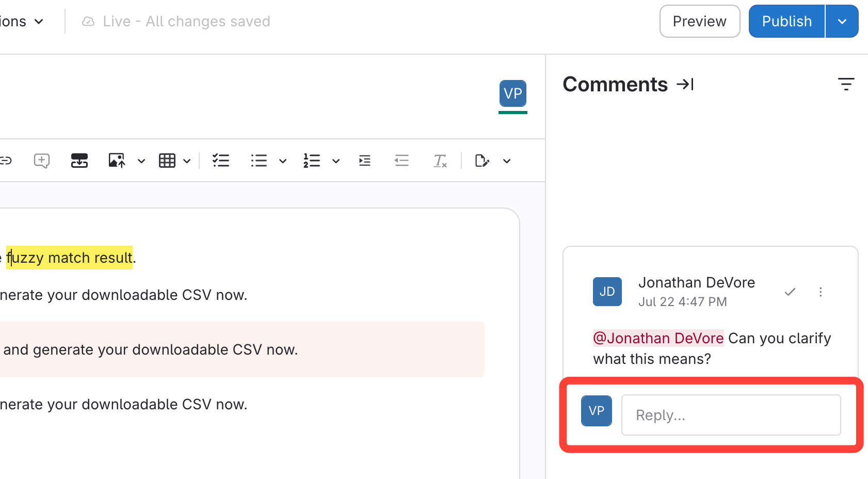The width and height of the screenshot is (868, 479).
Task: Insert a table using the grid icon
Action: pos(167,161)
